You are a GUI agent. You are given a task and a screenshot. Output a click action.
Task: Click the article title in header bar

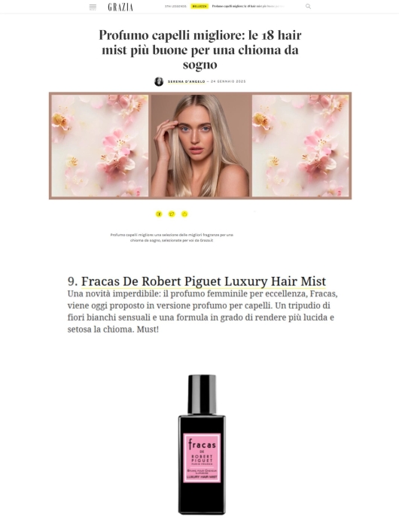248,7
